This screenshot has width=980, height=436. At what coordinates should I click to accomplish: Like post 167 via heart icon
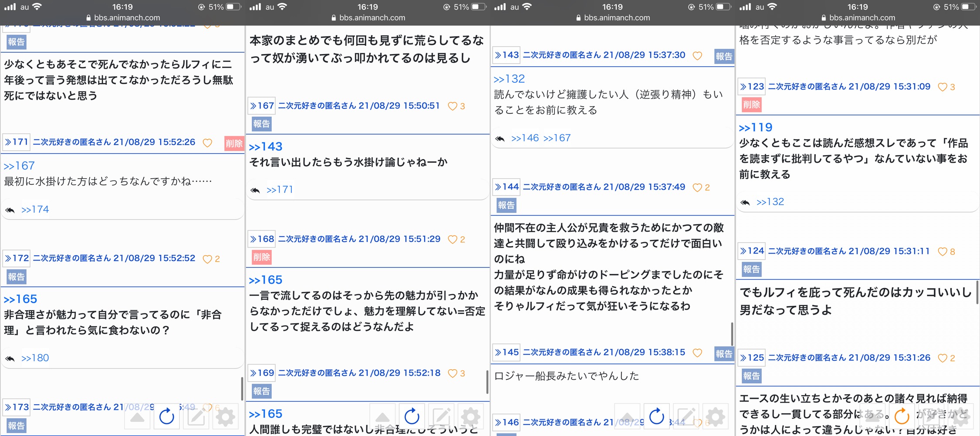453,106
